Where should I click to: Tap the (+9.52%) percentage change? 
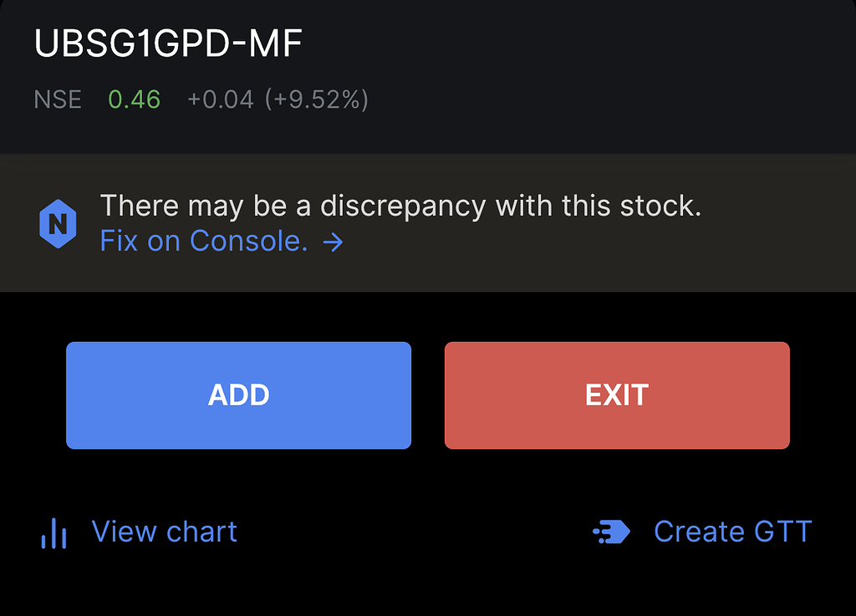pyautogui.click(x=317, y=99)
